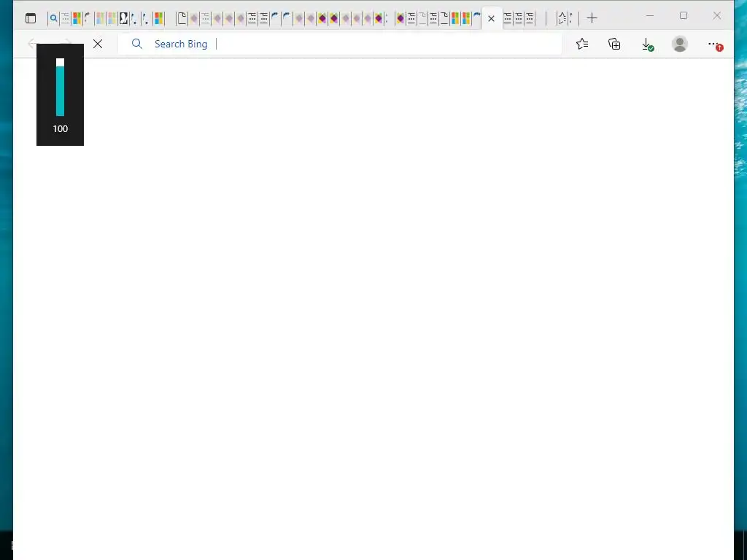
Task: Open Settings and more menu
Action: [715, 44]
